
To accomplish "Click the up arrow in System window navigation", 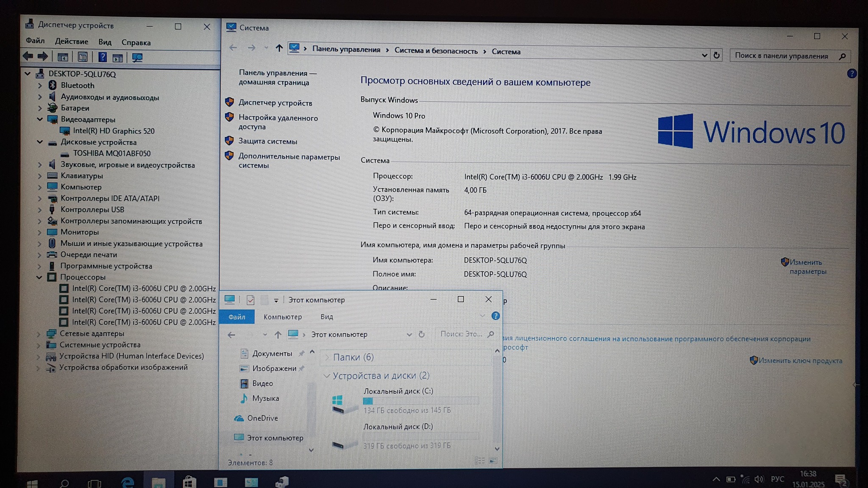I will tap(278, 48).
